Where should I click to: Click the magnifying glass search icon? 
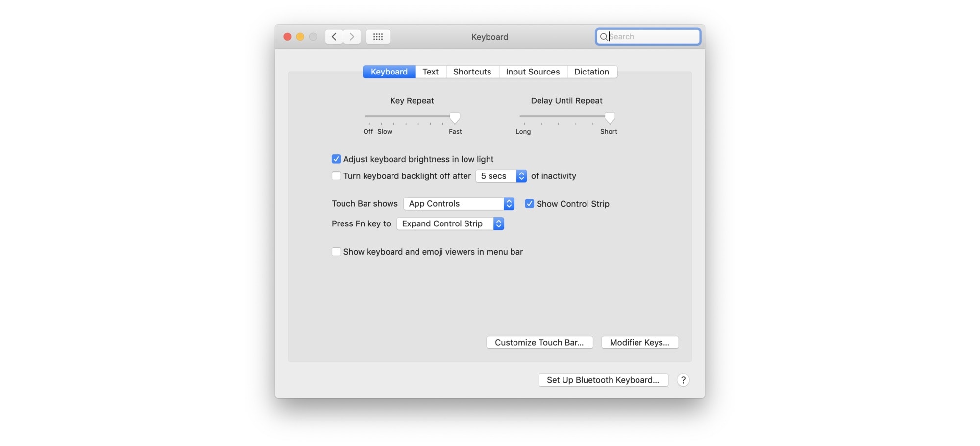point(604,36)
